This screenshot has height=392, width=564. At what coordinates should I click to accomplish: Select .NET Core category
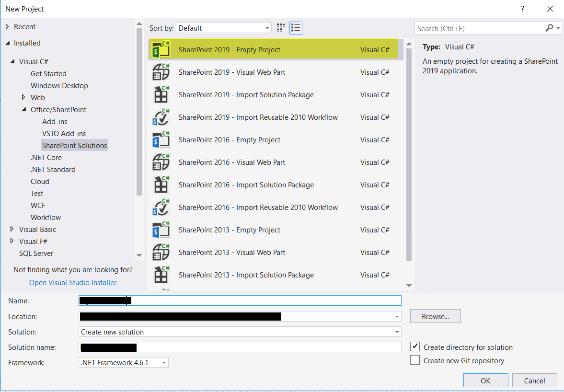pyautogui.click(x=46, y=158)
